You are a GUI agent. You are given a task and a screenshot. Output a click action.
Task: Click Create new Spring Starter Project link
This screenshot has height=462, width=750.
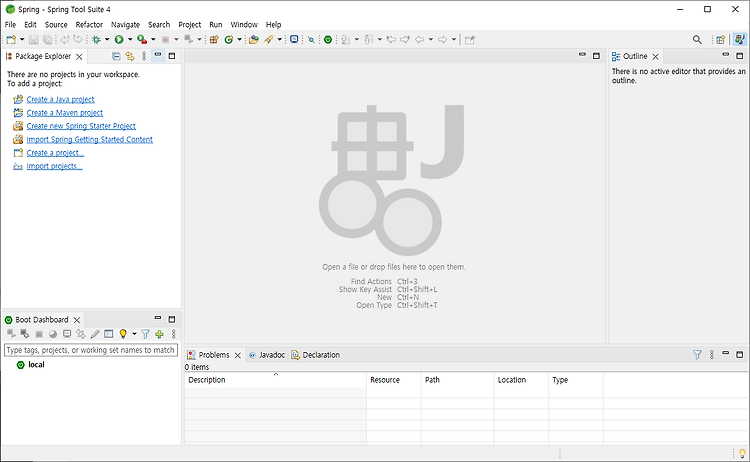(81, 126)
